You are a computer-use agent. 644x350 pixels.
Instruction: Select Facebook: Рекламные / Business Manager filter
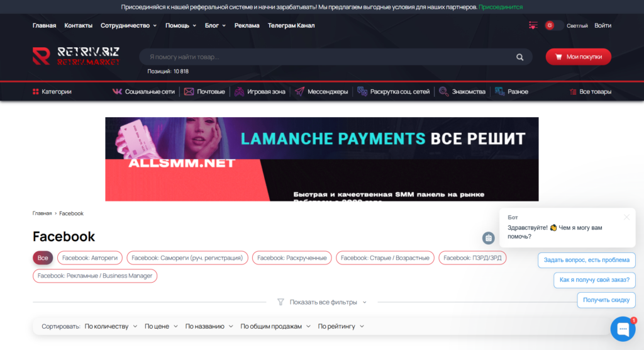tap(95, 276)
